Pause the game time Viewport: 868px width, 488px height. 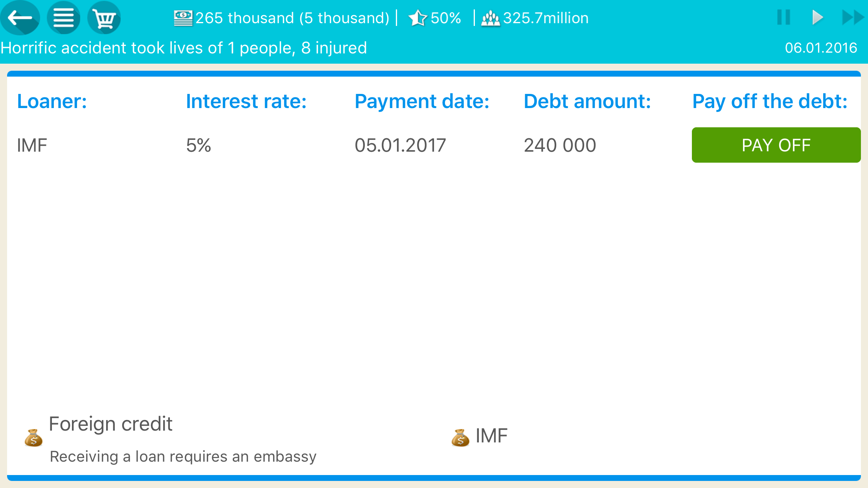[x=783, y=18]
